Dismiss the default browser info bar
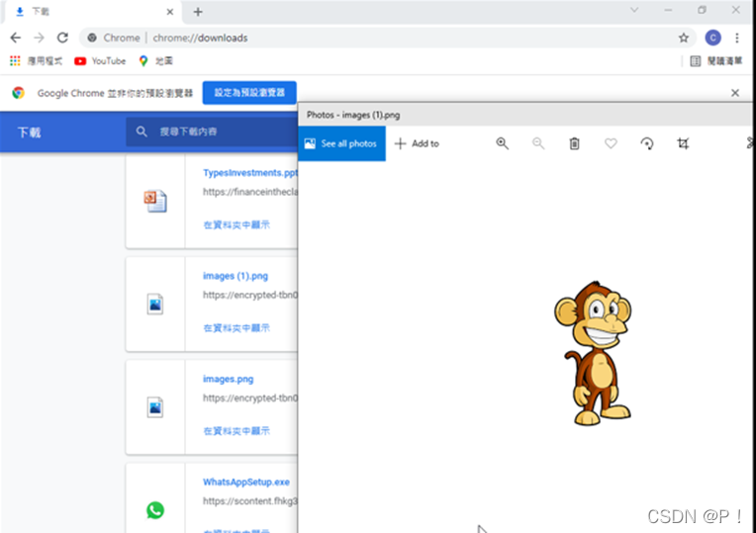Screen dimensions: 756x533 (x=735, y=93)
